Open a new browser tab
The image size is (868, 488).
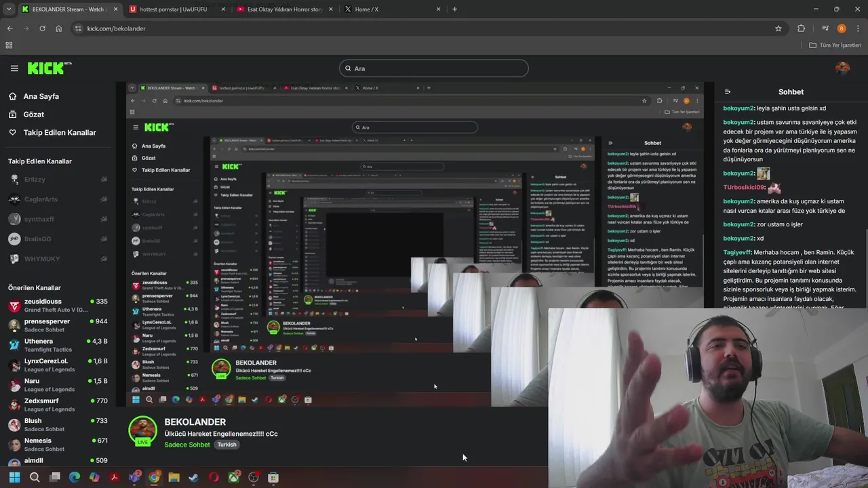click(454, 9)
